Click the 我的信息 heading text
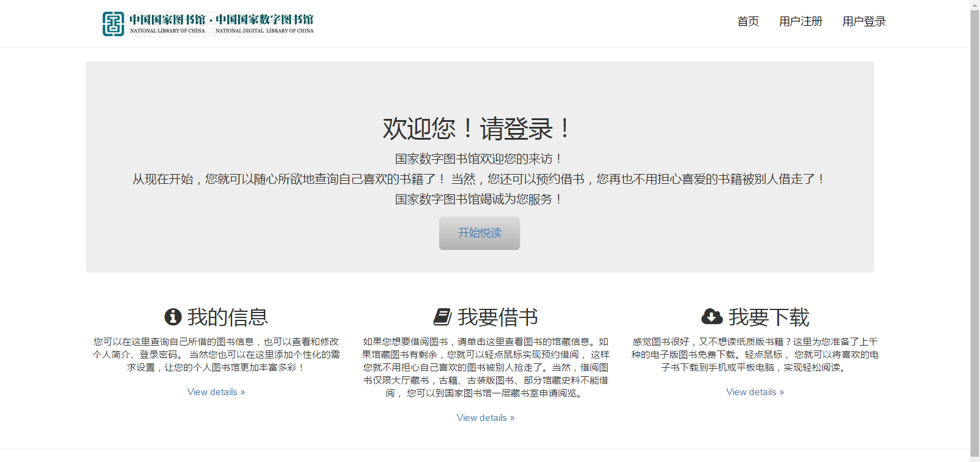This screenshot has width=980, height=462. coord(228,317)
